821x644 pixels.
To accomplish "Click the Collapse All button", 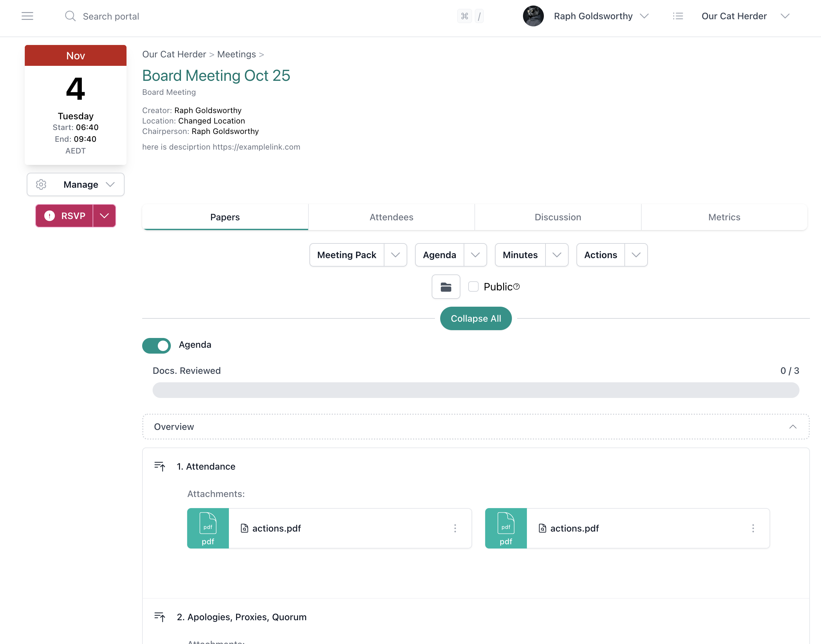I will (x=476, y=318).
